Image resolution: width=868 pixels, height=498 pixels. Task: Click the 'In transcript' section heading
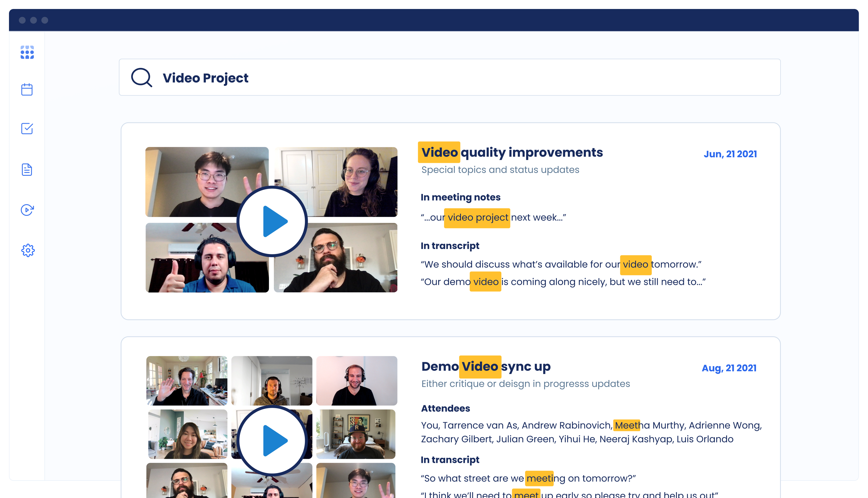[450, 246]
